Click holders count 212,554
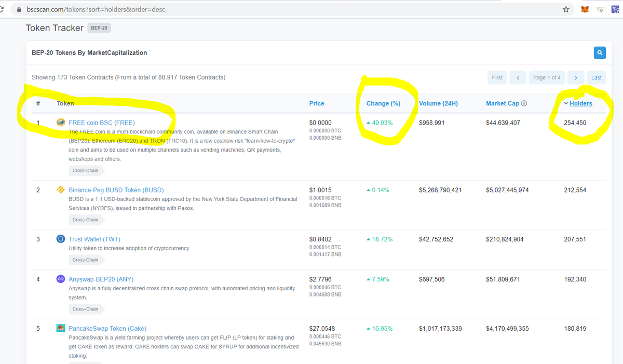Viewport: 623px width, 364px height. click(x=575, y=190)
